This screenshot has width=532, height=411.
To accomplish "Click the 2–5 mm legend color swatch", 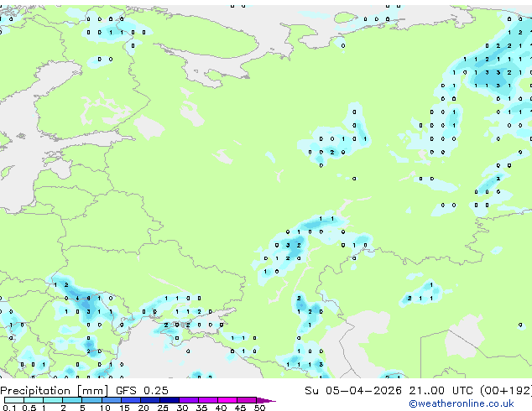I will pyautogui.click(x=72, y=400).
